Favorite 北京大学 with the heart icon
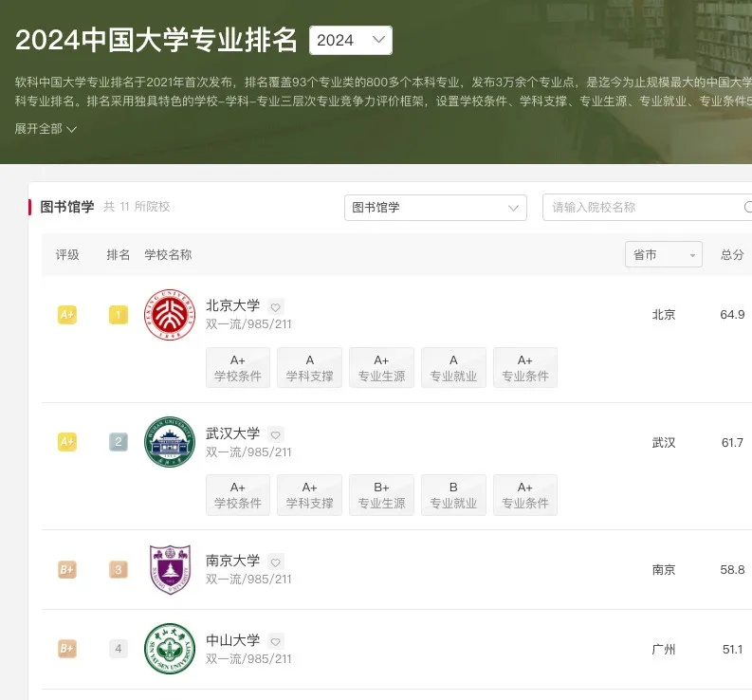Screen dimensions: 752x700 pos(275,307)
